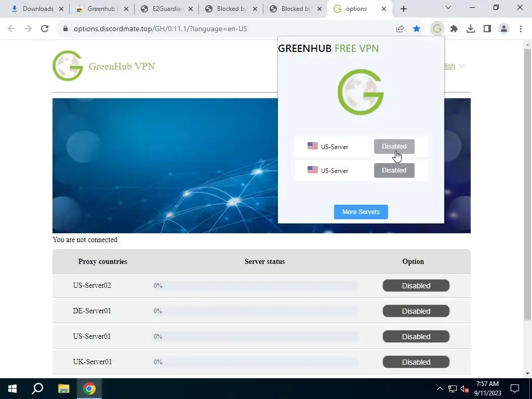Click the address bar URL
The height and width of the screenshot is (399, 532).
pyautogui.click(x=160, y=29)
